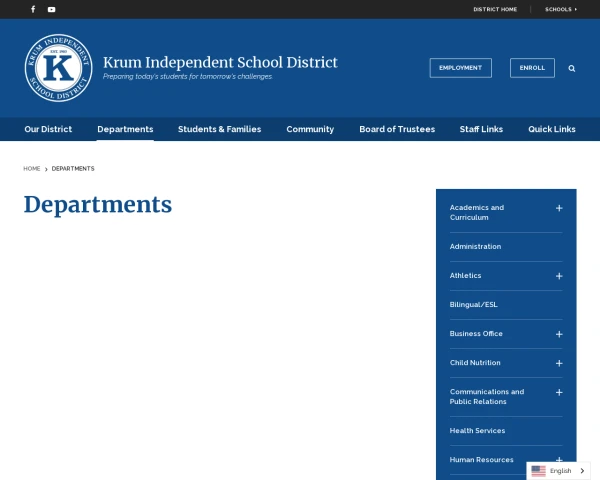Viewport: 600px width, 480px height.
Task: Open the Administration sidebar link
Action: (x=475, y=247)
